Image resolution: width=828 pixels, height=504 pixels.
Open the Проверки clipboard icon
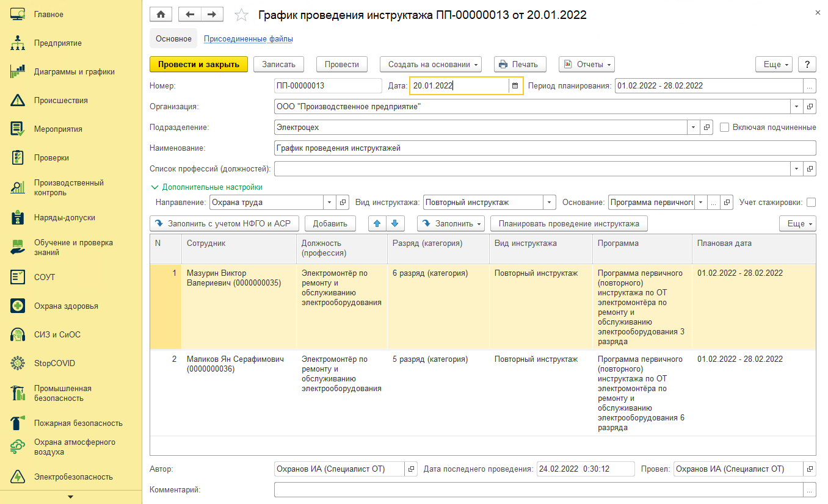[17, 157]
